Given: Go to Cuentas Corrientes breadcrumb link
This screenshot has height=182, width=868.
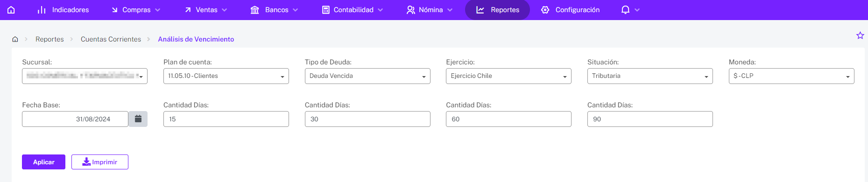Looking at the screenshot, I should [111, 39].
